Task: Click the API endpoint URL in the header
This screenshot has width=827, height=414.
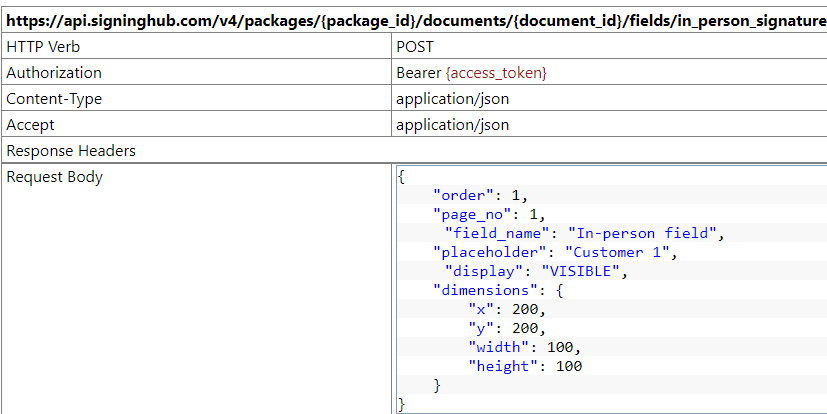Action: (x=415, y=19)
